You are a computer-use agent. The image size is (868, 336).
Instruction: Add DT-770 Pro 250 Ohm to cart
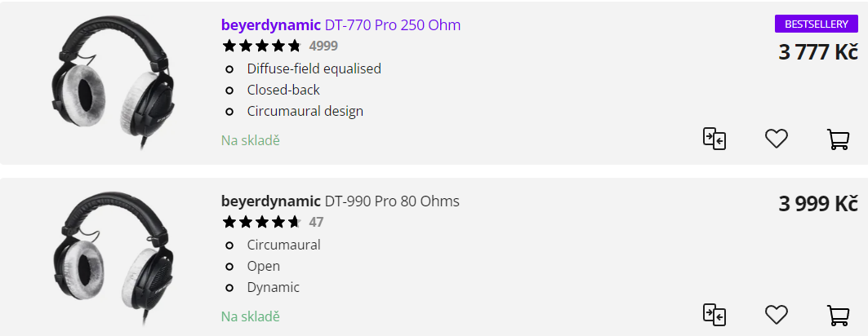coord(838,139)
